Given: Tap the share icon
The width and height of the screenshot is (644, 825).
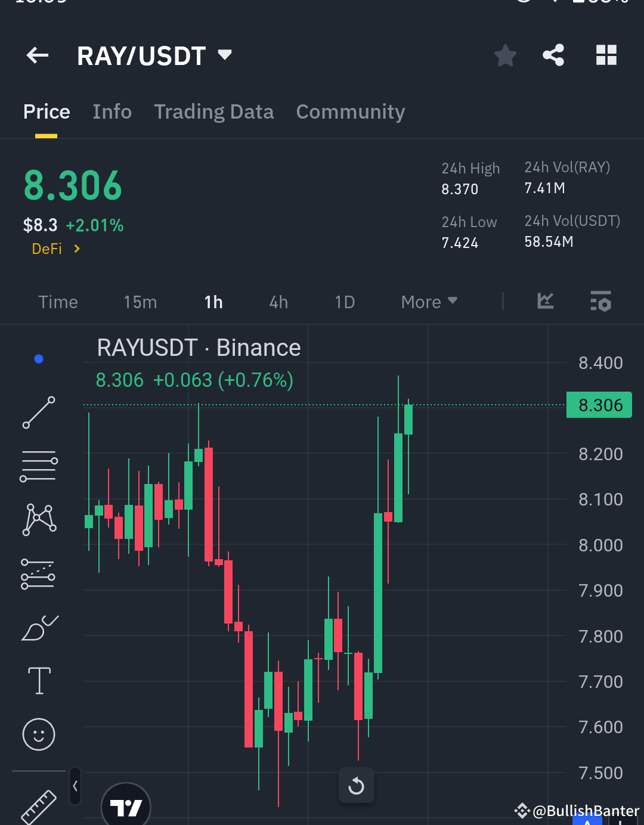Looking at the screenshot, I should tap(553, 55).
